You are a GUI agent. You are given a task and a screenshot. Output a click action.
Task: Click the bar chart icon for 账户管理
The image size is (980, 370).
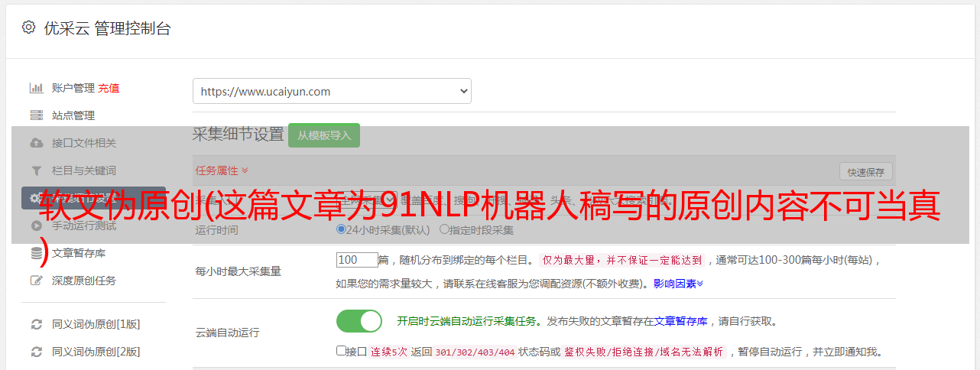(x=36, y=88)
